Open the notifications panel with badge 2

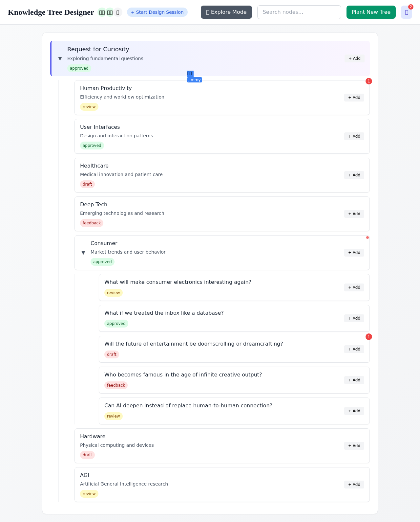407,12
